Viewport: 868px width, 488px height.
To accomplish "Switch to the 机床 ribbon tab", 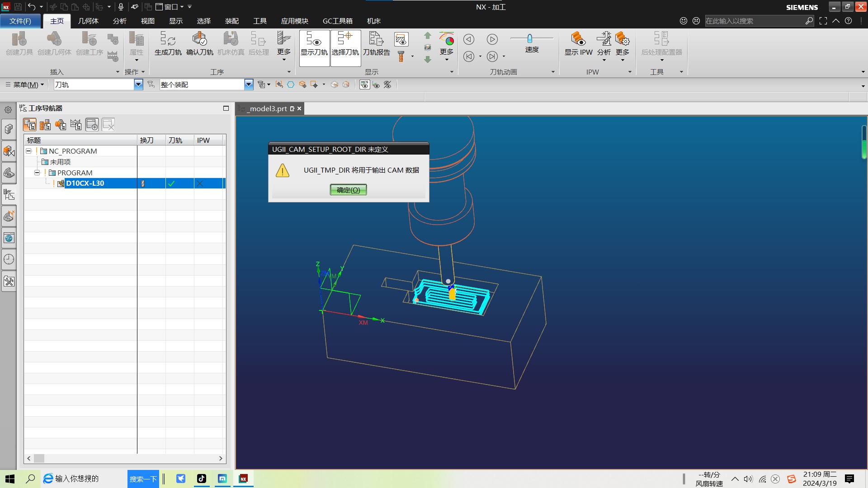I will pos(373,21).
